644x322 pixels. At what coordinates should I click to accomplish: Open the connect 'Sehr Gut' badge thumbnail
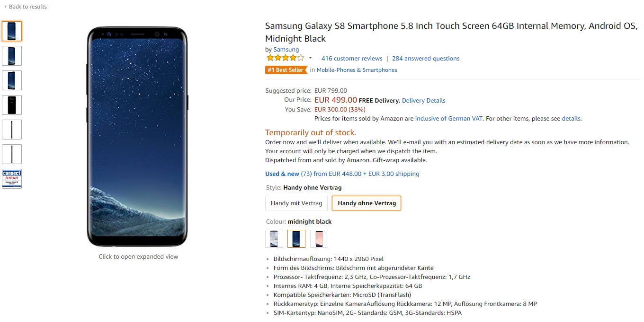pos(12,179)
